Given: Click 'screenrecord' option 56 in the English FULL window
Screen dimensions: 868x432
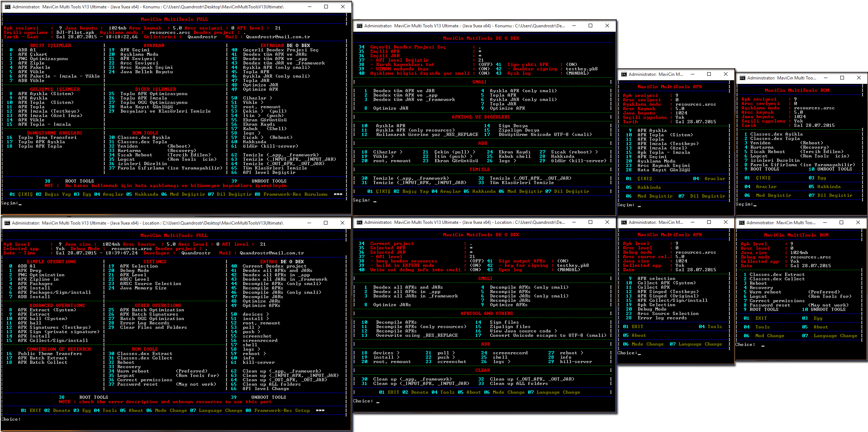Looking at the screenshot, I should tap(260, 340).
